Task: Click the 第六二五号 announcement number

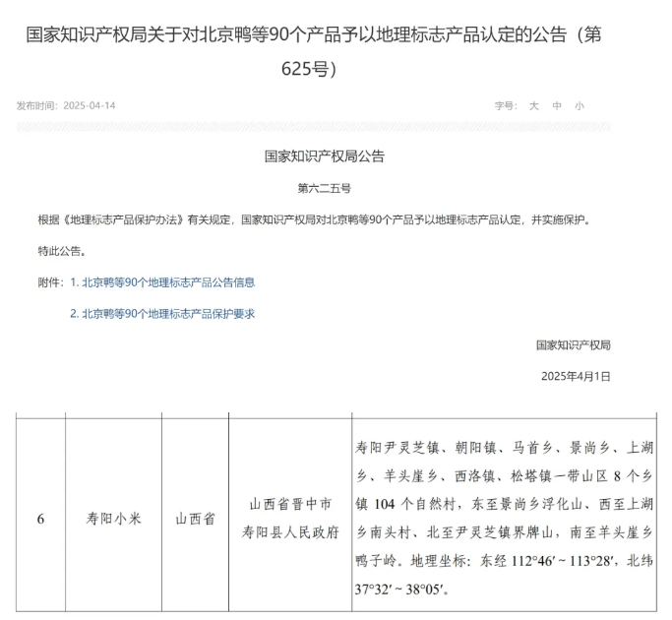Action: (325, 188)
